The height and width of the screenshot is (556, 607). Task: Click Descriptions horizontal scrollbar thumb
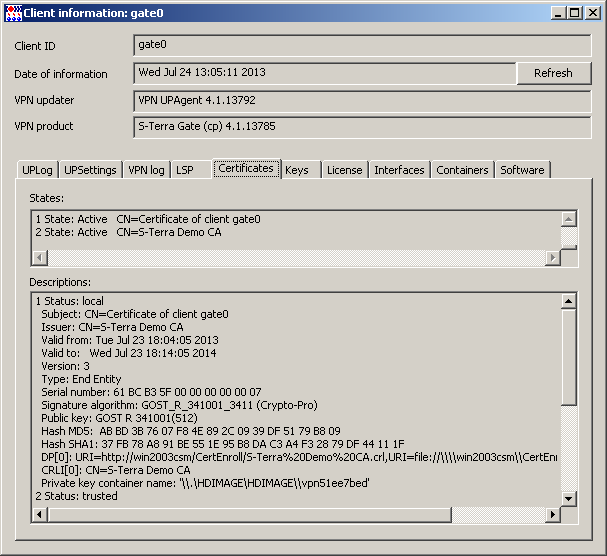pos(250,515)
